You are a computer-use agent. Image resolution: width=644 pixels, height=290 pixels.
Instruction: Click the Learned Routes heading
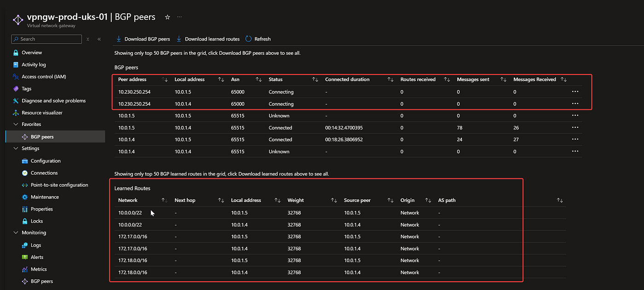(132, 188)
